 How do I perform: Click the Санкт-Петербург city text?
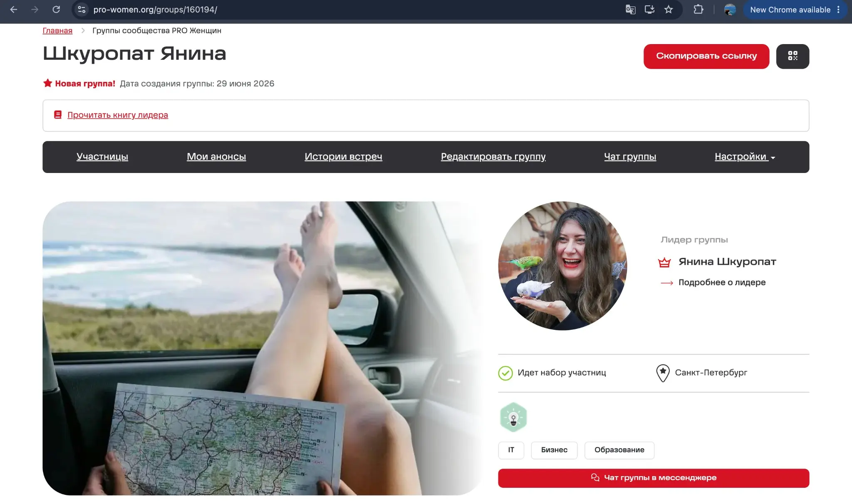coord(711,373)
